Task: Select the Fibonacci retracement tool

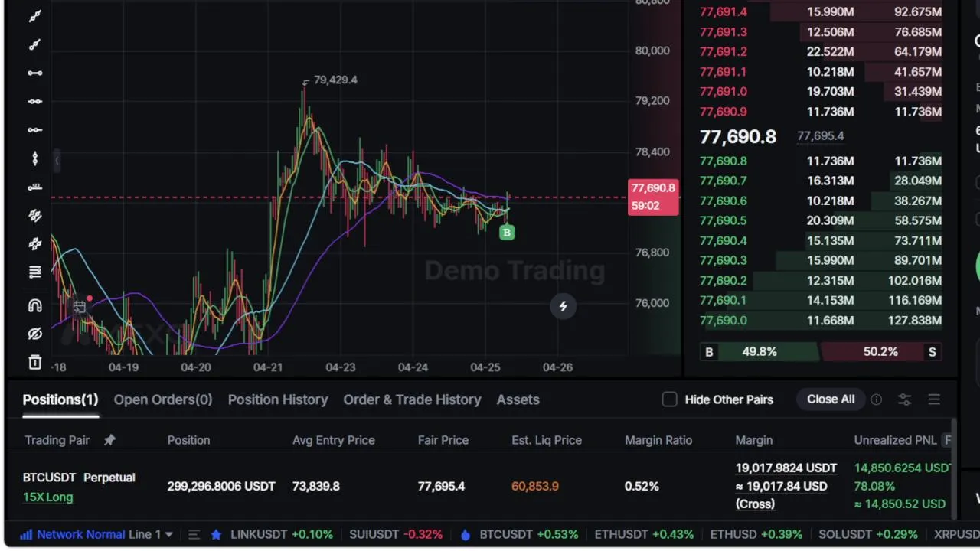Action: 34,272
